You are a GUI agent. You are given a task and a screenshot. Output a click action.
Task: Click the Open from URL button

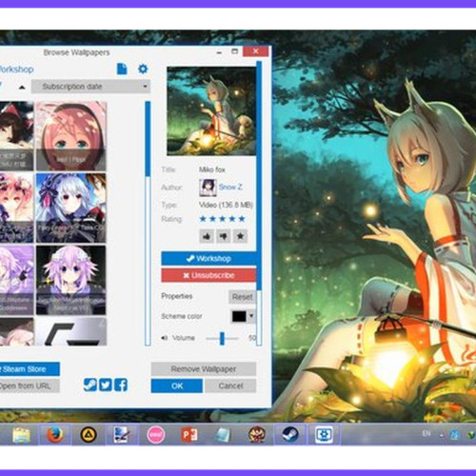pyautogui.click(x=30, y=386)
